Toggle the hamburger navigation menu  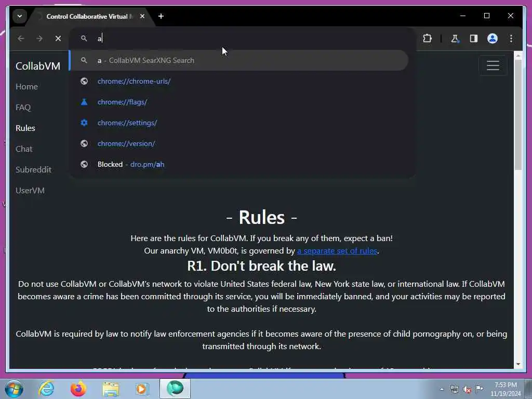(x=493, y=65)
